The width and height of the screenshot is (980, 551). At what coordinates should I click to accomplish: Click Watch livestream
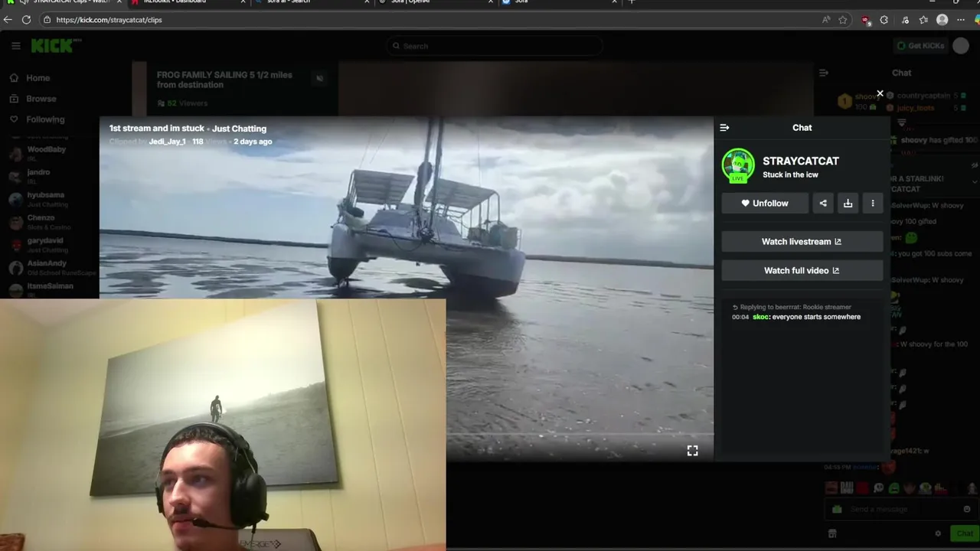(802, 242)
